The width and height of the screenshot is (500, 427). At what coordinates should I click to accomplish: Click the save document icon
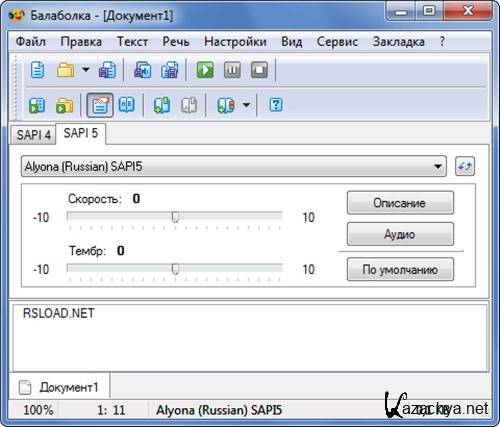pyautogui.click(x=107, y=70)
